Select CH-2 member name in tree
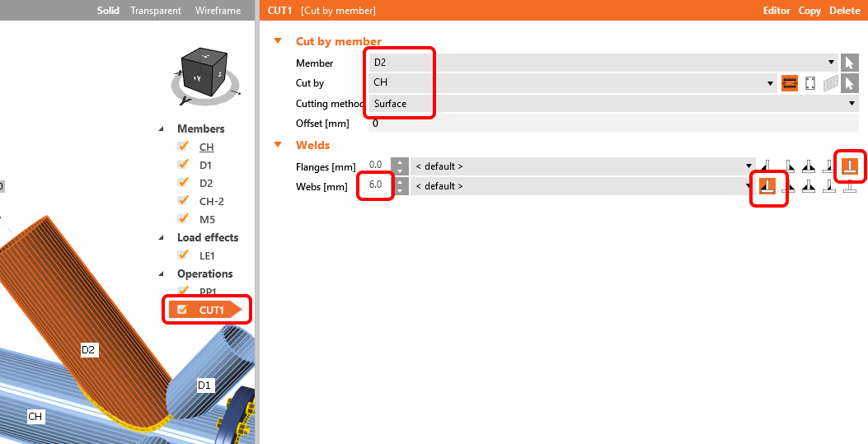Image resolution: width=868 pixels, height=444 pixels. (212, 201)
